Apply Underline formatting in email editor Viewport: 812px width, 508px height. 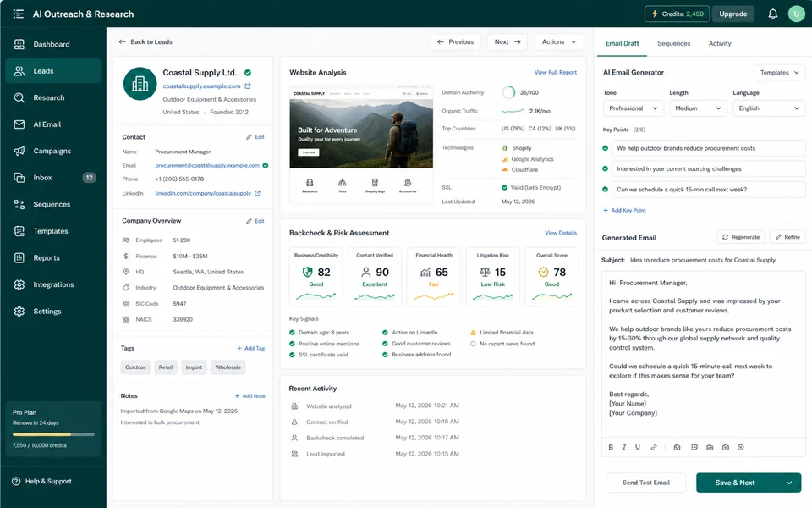(638, 447)
